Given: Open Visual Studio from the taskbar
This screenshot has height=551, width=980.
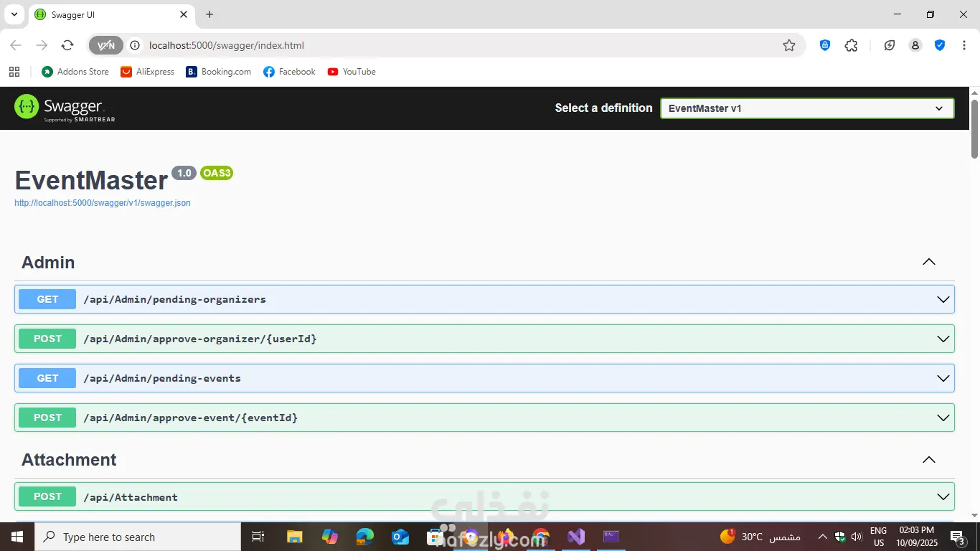Looking at the screenshot, I should [576, 537].
